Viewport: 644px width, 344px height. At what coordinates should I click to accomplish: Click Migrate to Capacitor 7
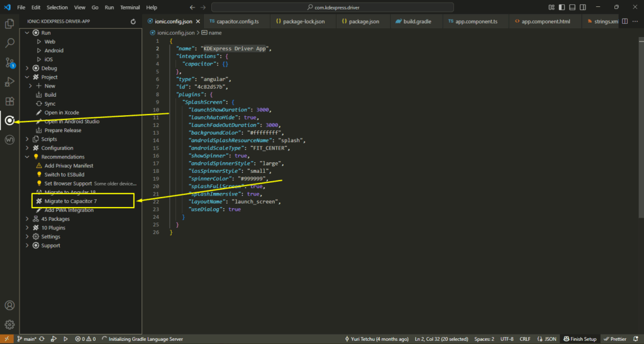click(x=70, y=201)
